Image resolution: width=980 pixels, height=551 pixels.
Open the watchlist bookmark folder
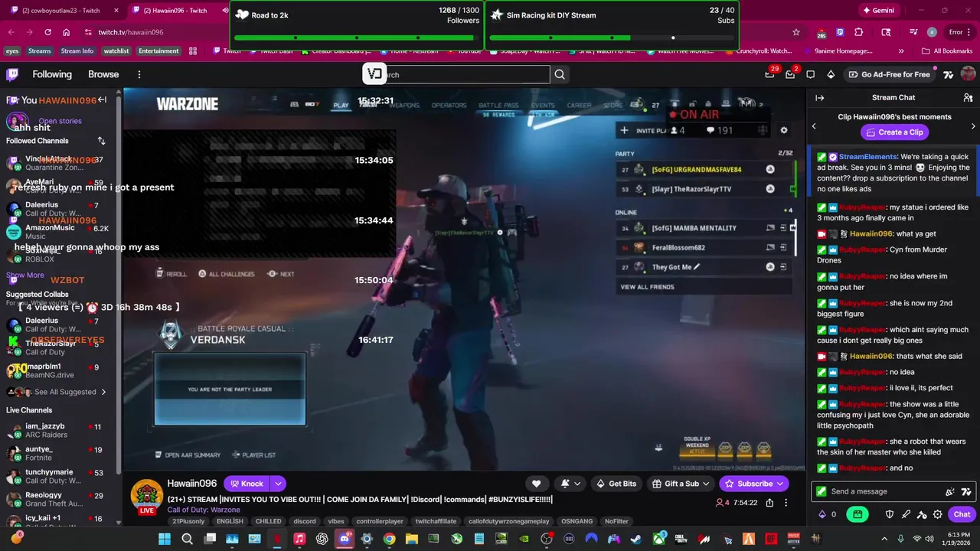pyautogui.click(x=116, y=51)
